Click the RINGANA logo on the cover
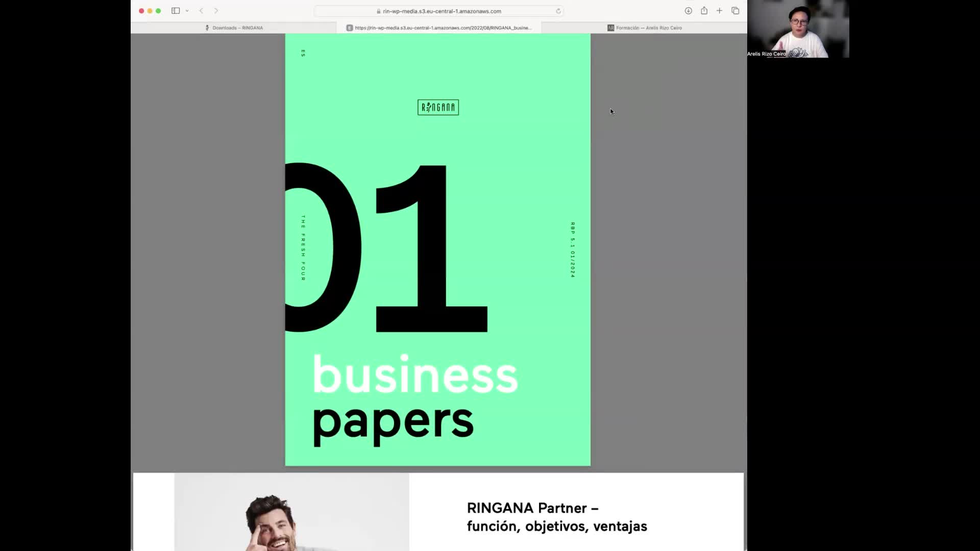 click(x=438, y=107)
